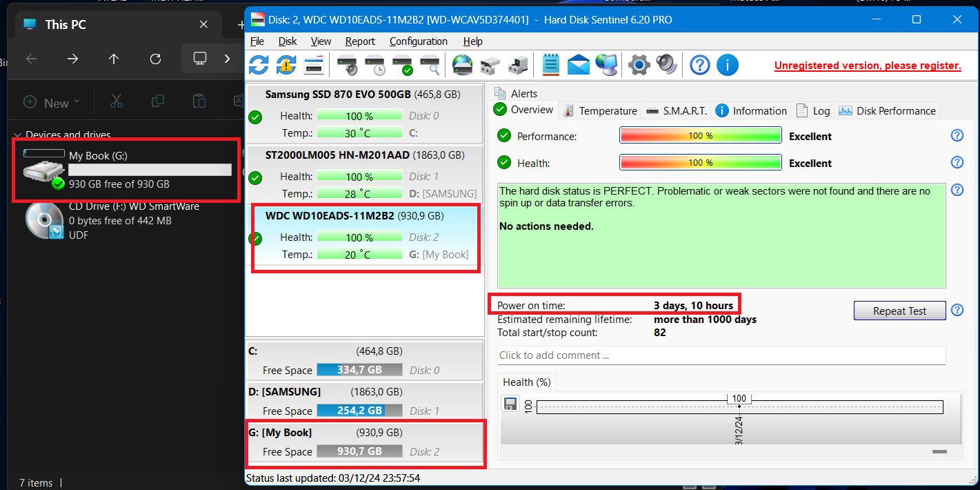The width and height of the screenshot is (980, 490).
Task: Click the Performance 100 % color bar
Action: [x=701, y=135]
